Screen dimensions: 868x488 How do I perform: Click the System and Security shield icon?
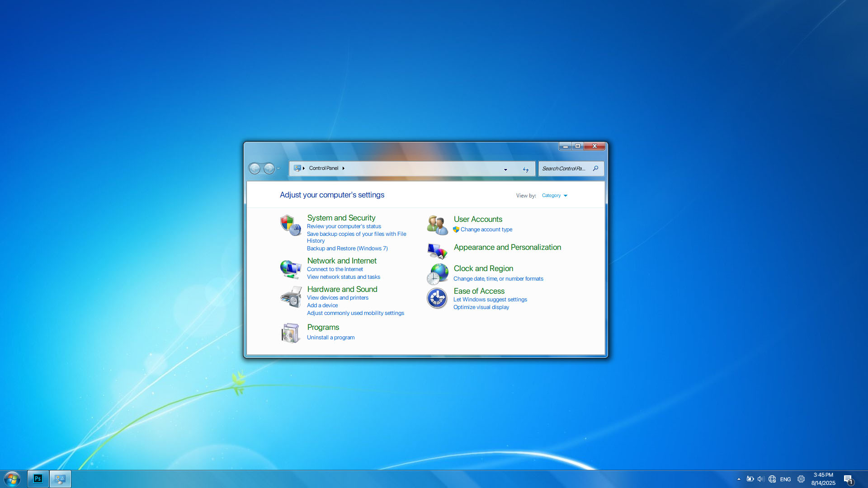[290, 225]
